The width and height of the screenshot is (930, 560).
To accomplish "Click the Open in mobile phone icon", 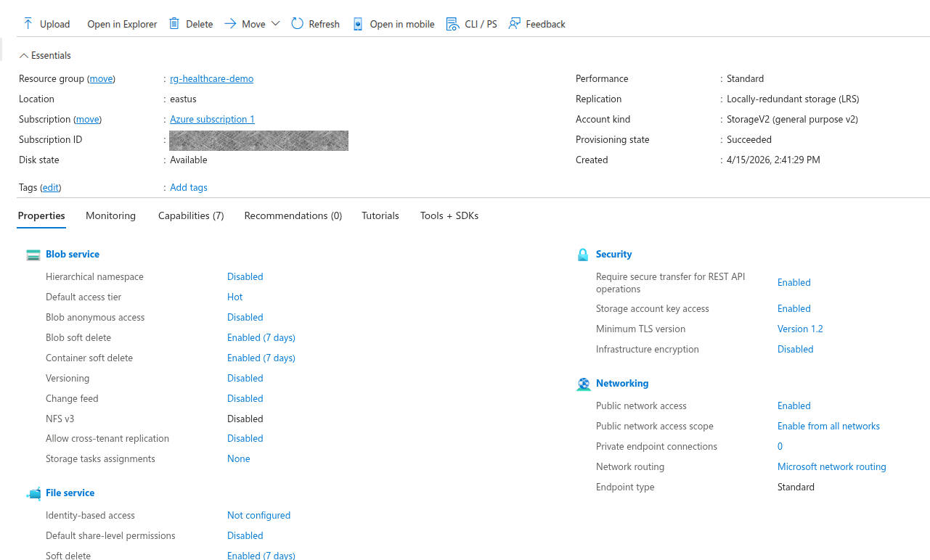I will pyautogui.click(x=358, y=24).
